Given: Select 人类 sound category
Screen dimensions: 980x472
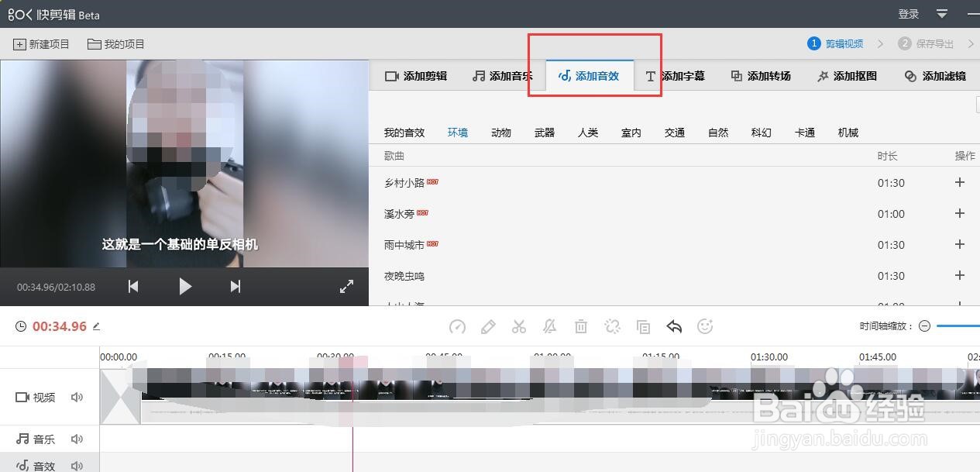Looking at the screenshot, I should pyautogui.click(x=588, y=133).
